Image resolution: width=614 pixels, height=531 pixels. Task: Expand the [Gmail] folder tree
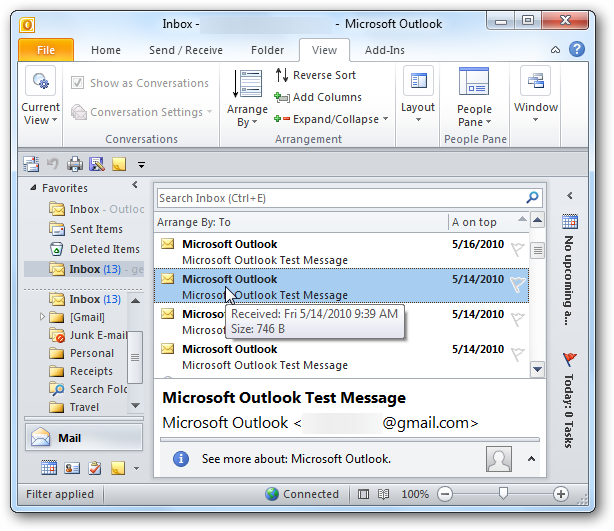coord(42,316)
